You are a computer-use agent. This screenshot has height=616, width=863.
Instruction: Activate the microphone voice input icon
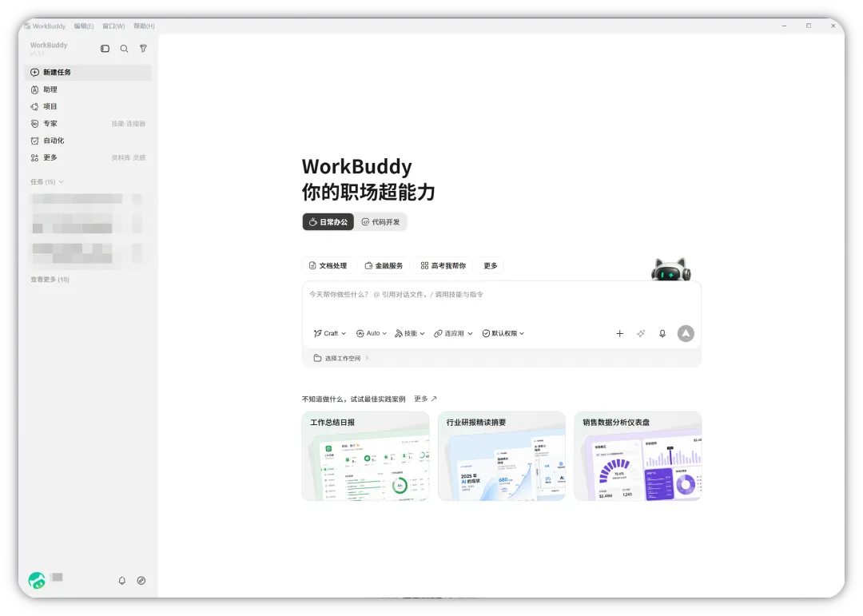pyautogui.click(x=662, y=334)
